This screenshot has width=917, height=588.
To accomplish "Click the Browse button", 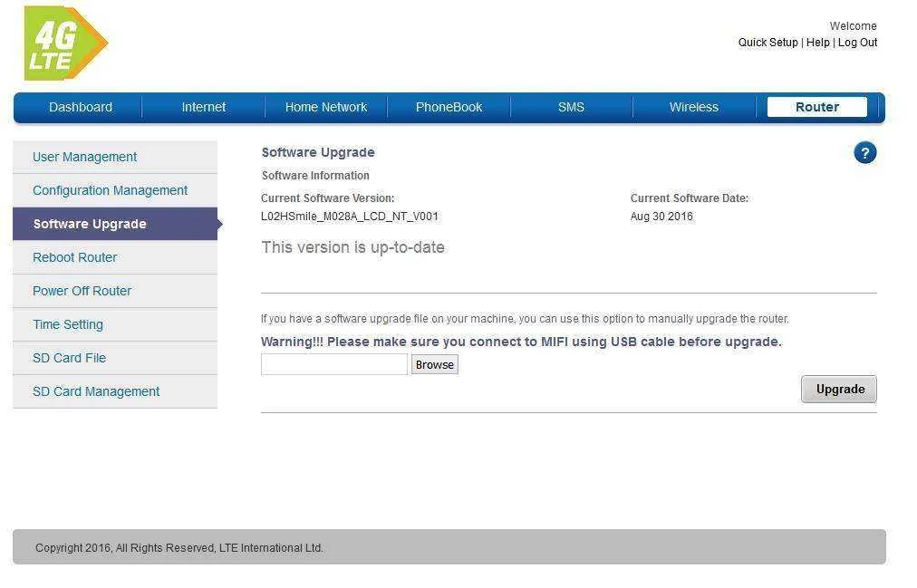I will pos(435,365).
